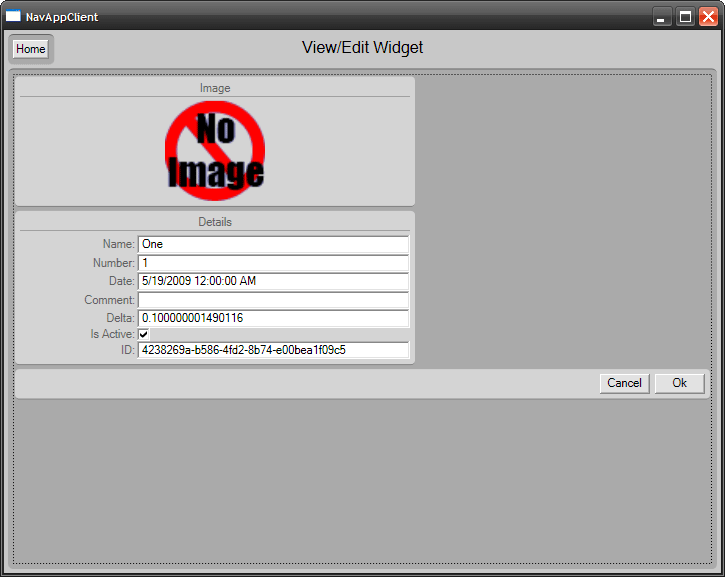This screenshot has height=577, width=725.
Task: Click the Is Active label
Action: point(112,334)
